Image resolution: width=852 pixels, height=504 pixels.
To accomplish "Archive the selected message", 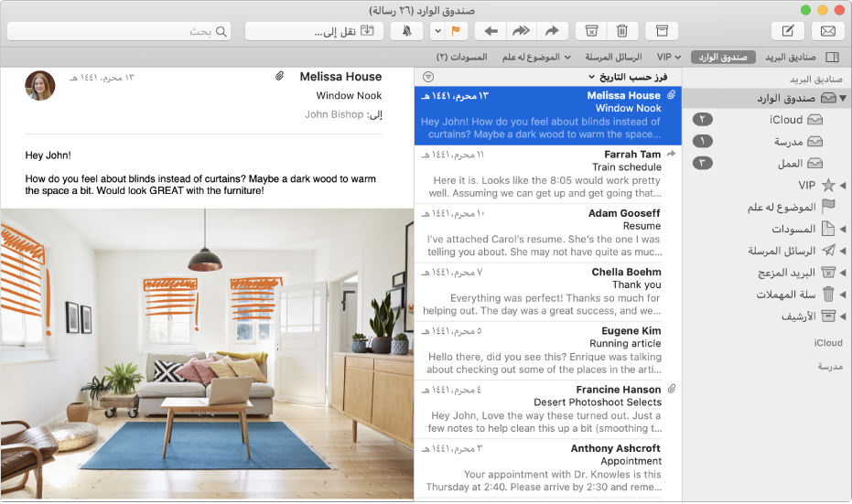I will pos(662,31).
